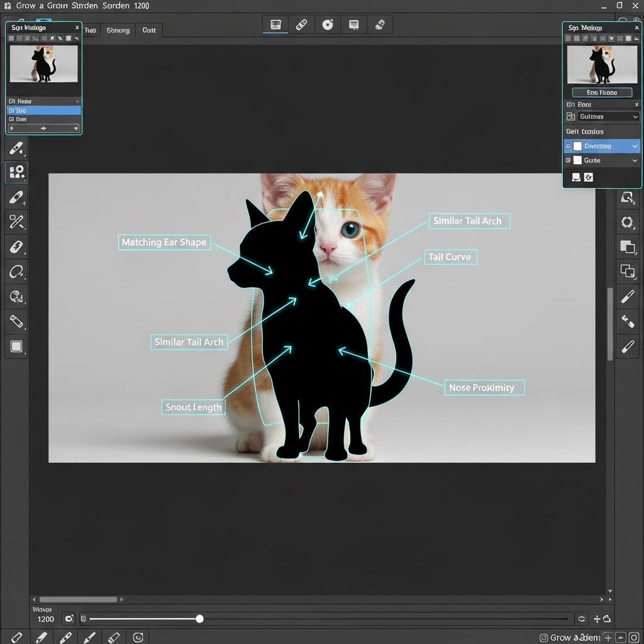Expand the Gurte layer chevron
This screenshot has width=644, height=644.
coord(635,161)
